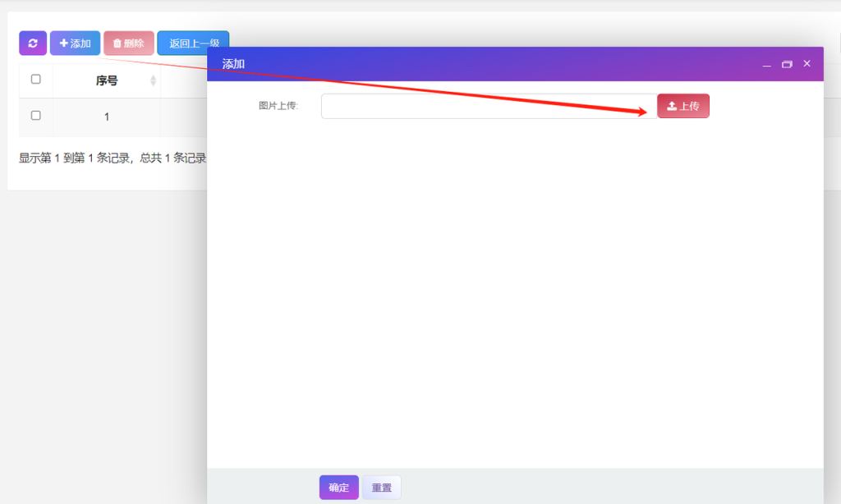Click the 序号 column header
Screen dimensions: 841x504
click(x=107, y=80)
